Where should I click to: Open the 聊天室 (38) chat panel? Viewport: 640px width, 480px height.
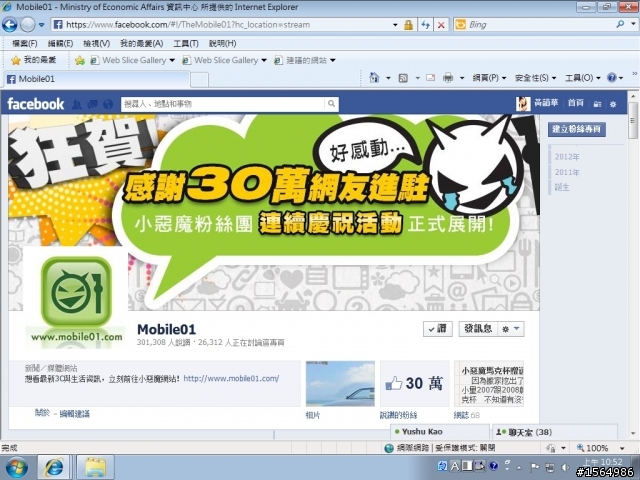(x=555, y=432)
